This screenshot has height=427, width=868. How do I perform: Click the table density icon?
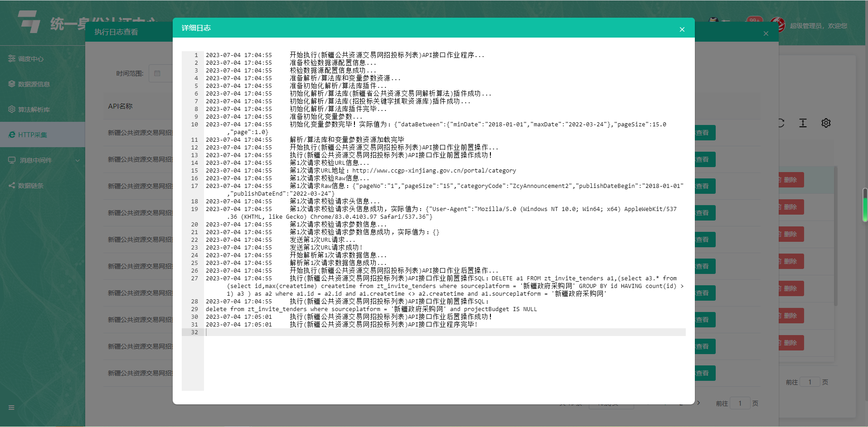[803, 123]
